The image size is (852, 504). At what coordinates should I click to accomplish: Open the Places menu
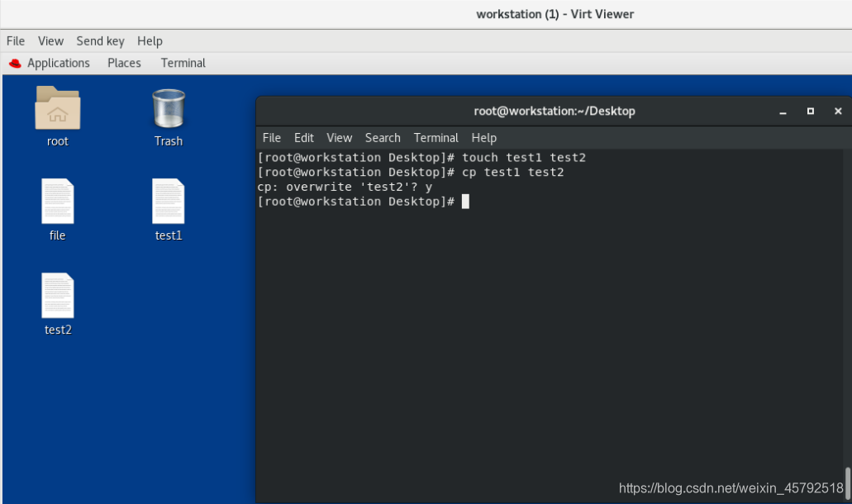pyautogui.click(x=124, y=63)
